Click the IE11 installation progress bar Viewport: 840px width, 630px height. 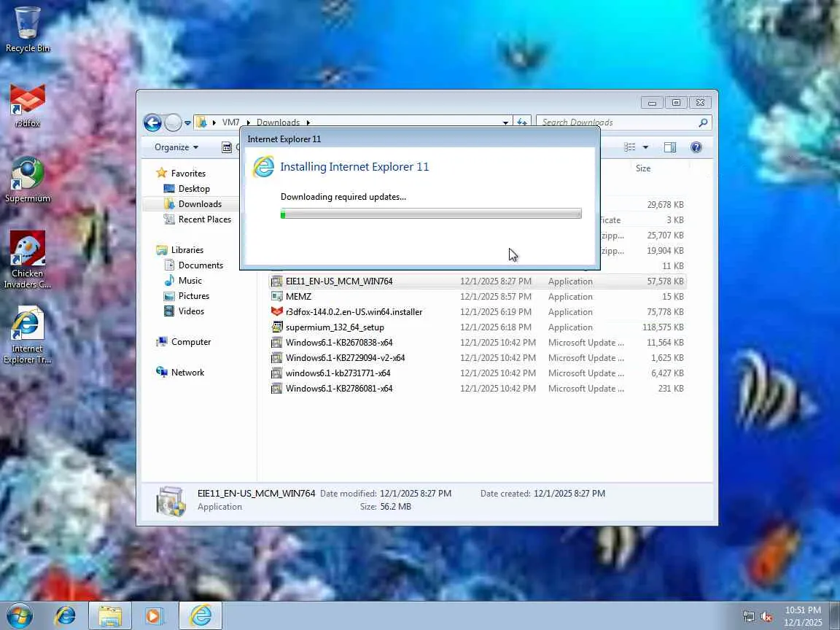pos(431,214)
